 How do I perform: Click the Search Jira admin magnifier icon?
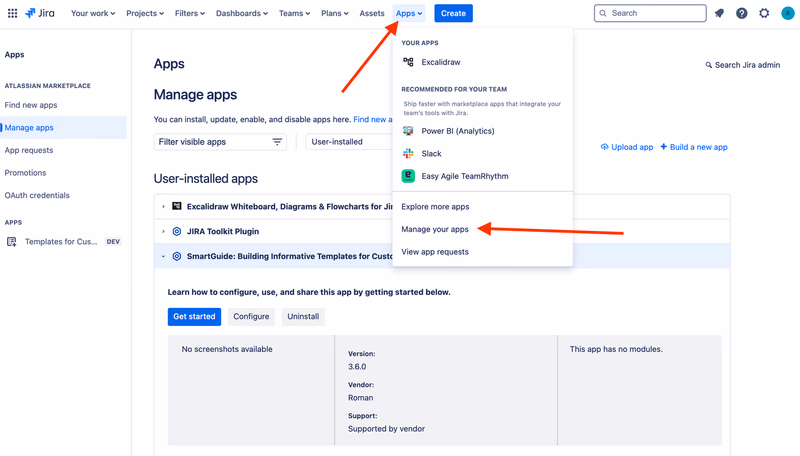click(x=709, y=65)
